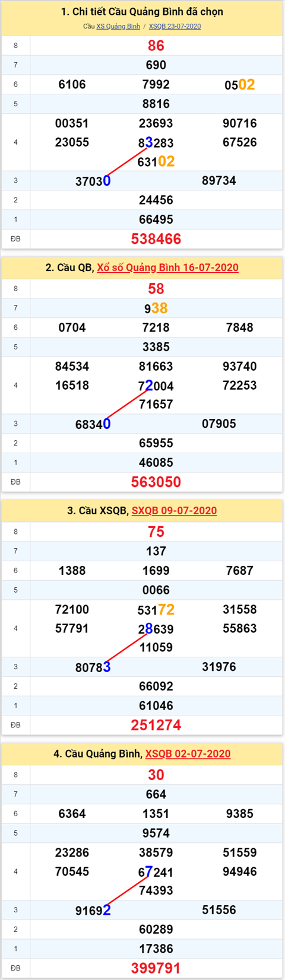Select the number 0704
This screenshot has height=980, width=285.
pos(72,328)
